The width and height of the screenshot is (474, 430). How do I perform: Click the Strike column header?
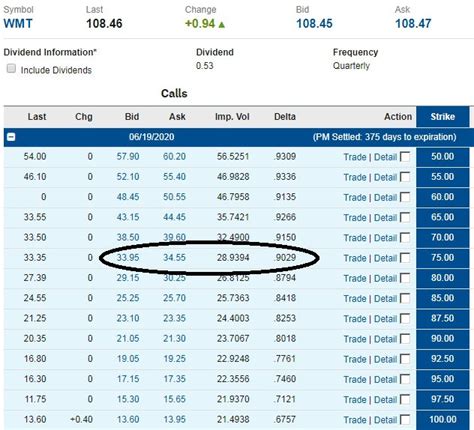(x=443, y=117)
